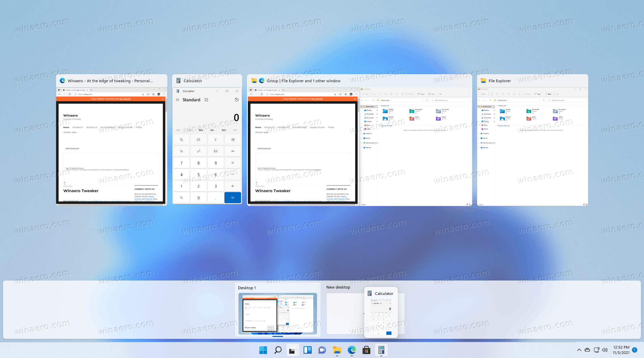
Task: Show hidden tray icons chevron
Action: point(579,350)
